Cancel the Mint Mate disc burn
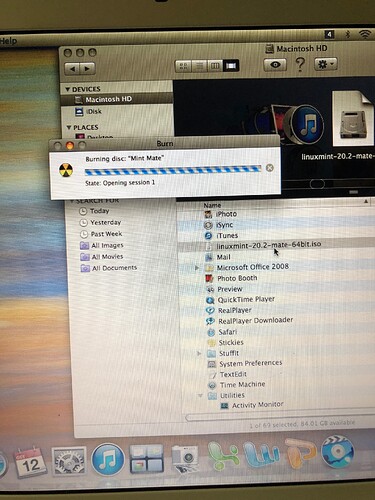 coord(270,168)
